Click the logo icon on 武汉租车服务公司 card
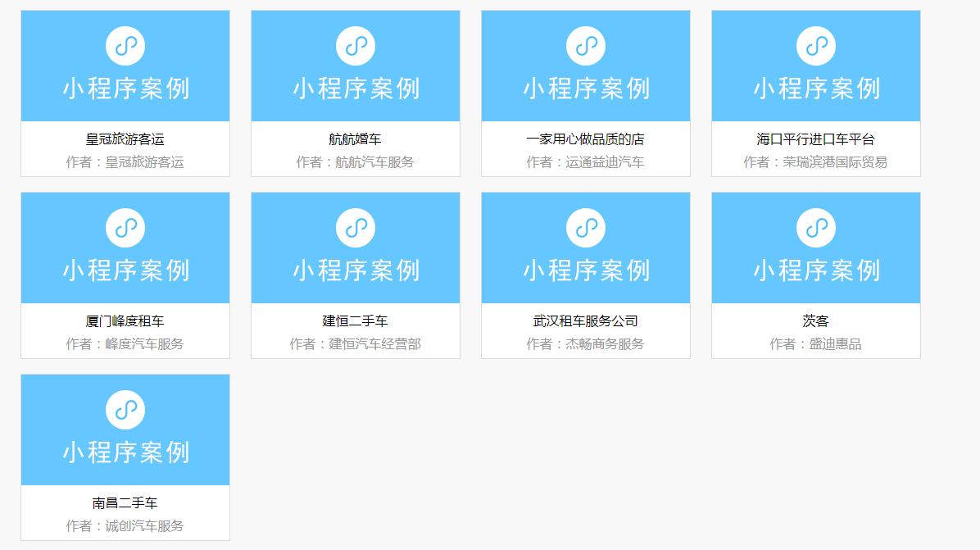980x550 pixels. 586,228
